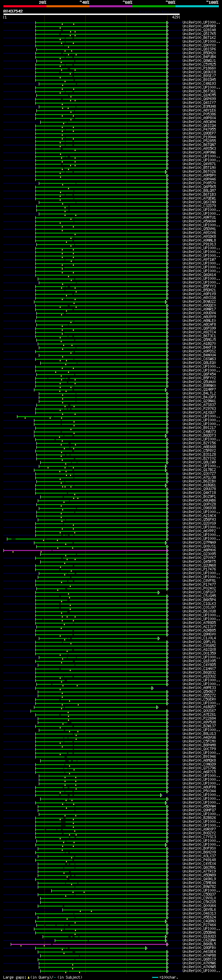Screen dimensions: 222x980
Task: Select the UniRef100_C3ZD79 label
Action: 199,206
